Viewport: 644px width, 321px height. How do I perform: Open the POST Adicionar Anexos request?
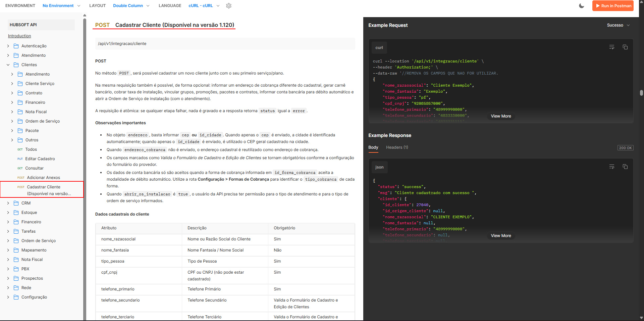pyautogui.click(x=43, y=178)
